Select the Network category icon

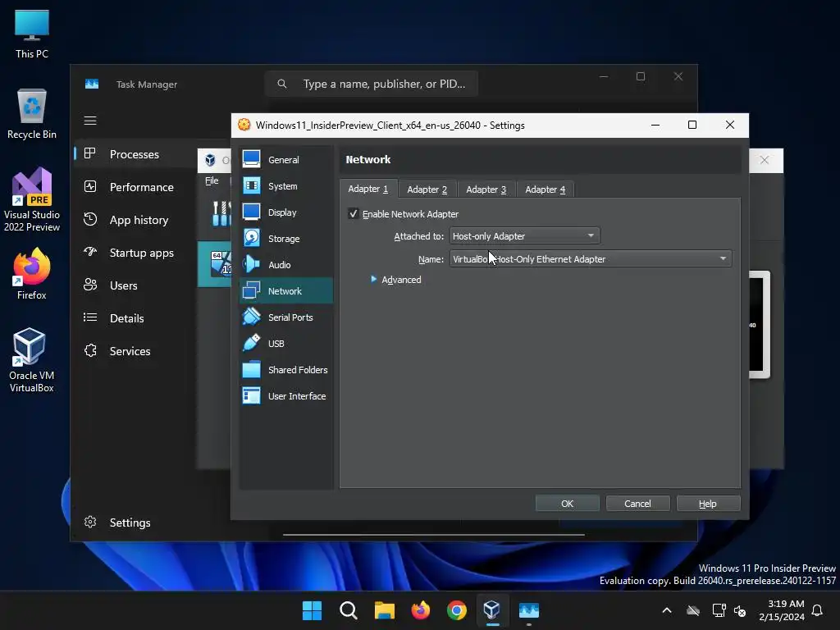[x=251, y=290]
